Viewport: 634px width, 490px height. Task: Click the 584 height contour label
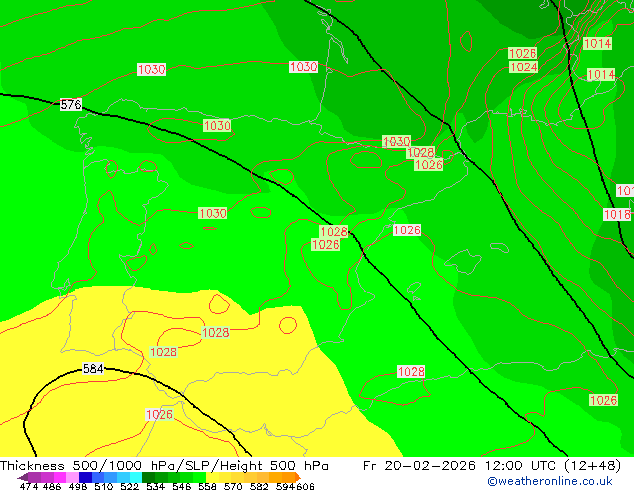tap(93, 369)
